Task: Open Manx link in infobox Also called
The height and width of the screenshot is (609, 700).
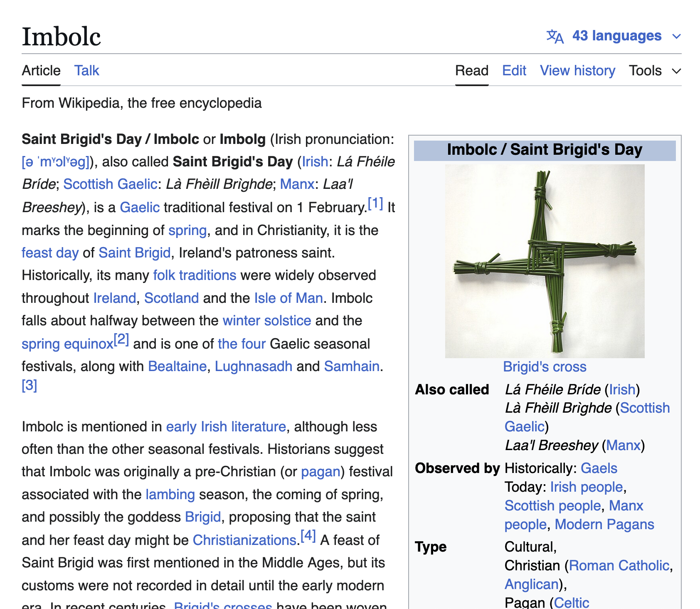Action: (624, 446)
